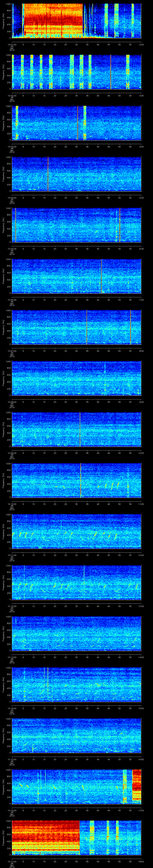Click the "9:00" end time label
The width and height of the screenshot is (153, 868).
(141, 402)
